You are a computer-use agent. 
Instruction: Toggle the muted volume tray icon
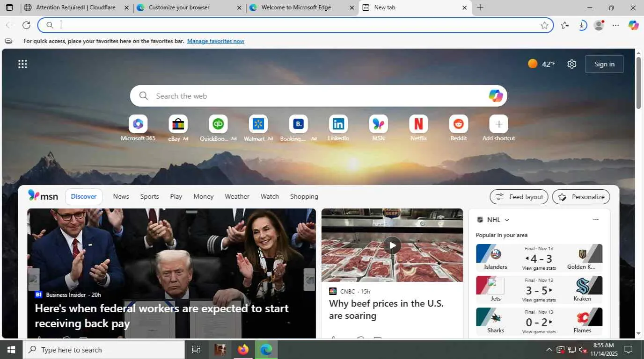tap(583, 350)
